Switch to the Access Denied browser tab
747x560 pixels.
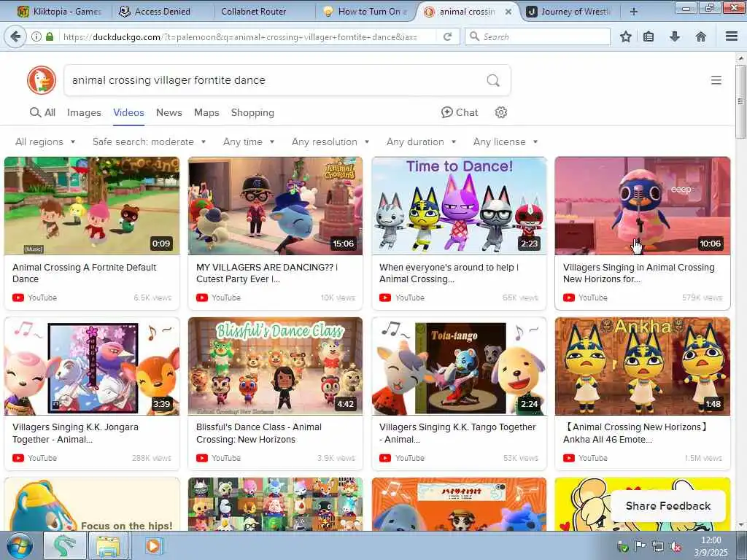pos(161,12)
